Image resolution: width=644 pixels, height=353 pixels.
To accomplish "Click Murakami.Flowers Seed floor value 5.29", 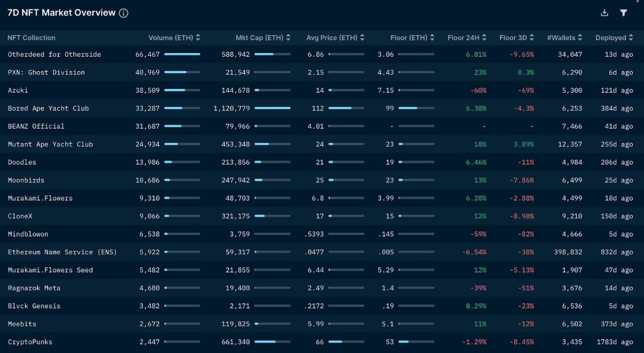I will point(386,270).
